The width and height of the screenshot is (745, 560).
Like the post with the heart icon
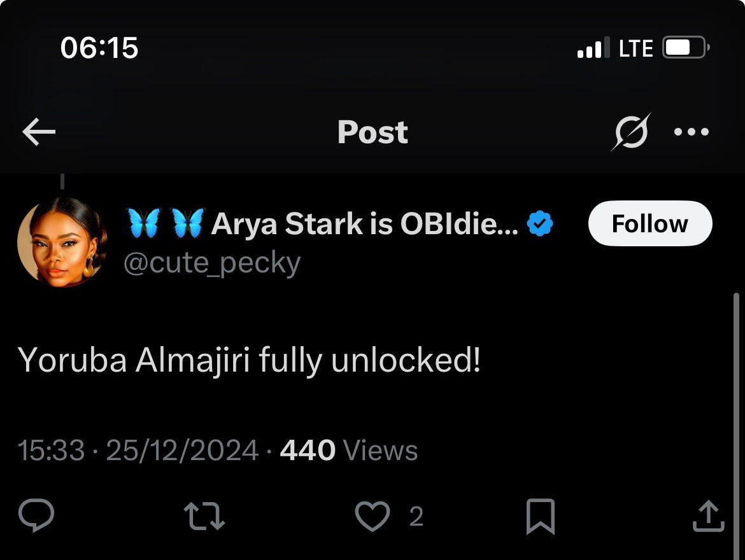(x=372, y=515)
